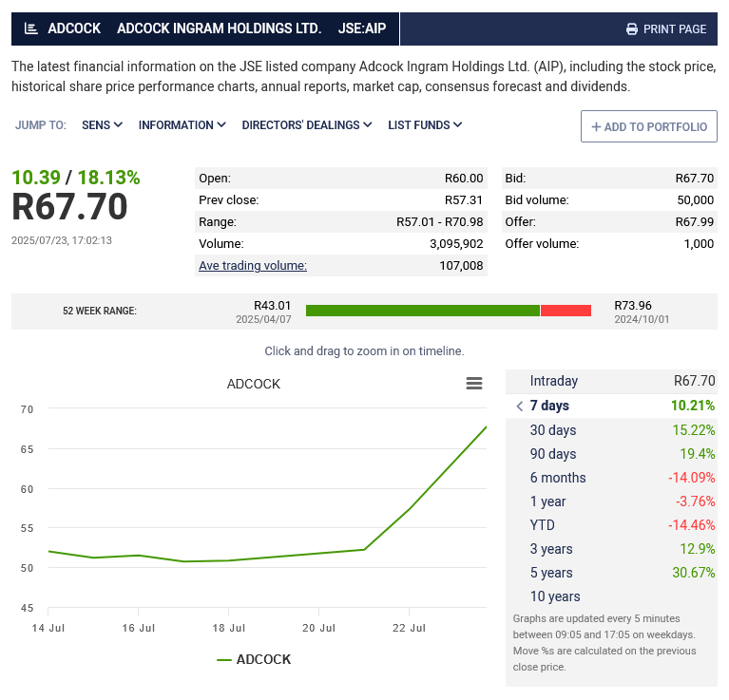
Task: Select the Intraday period row
Action: (x=611, y=382)
